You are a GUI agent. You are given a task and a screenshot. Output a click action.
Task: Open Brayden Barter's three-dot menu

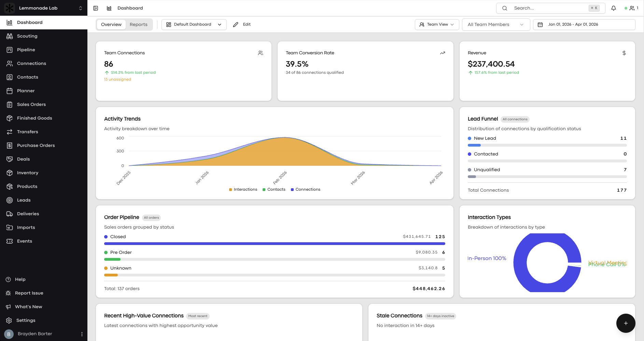tap(82, 334)
